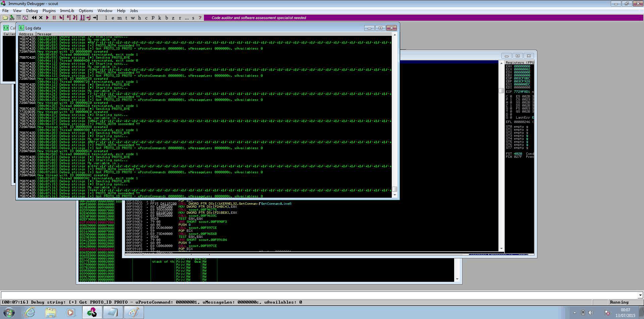The height and width of the screenshot is (319, 644).
Task: Pause execution with the pause icon
Action: point(54,18)
